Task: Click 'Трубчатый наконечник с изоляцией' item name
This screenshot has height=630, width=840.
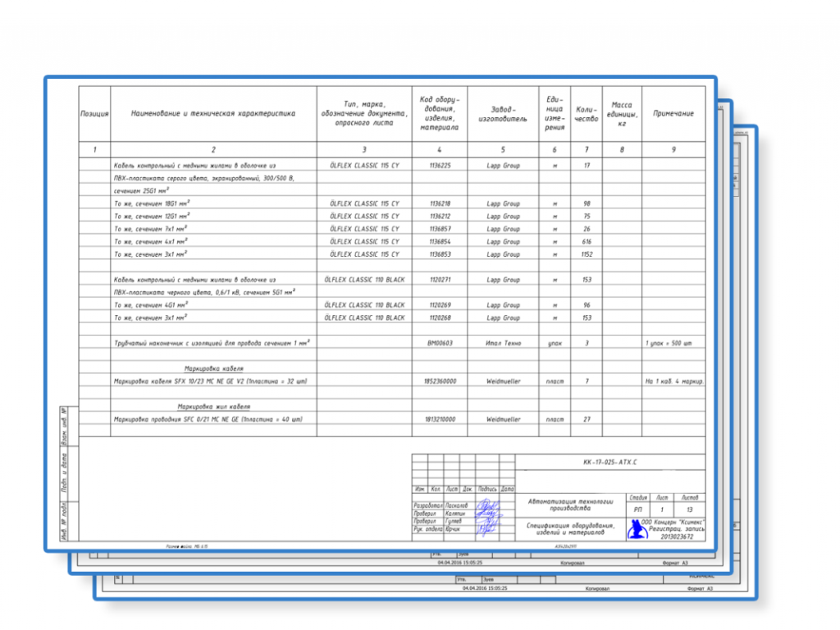Action: [212, 343]
